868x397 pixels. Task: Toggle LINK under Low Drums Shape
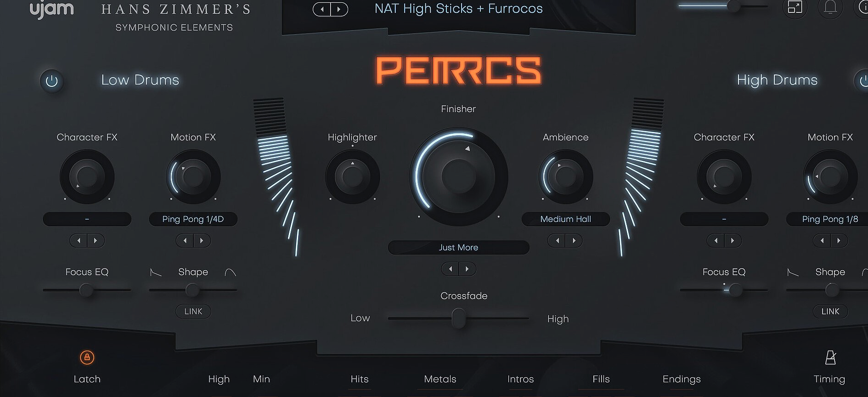click(x=193, y=311)
